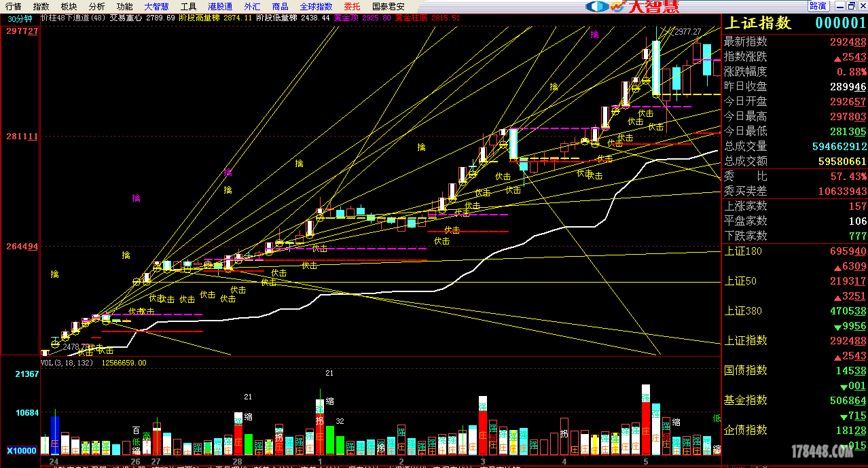Screen dimensions: 868x468
Task: Click date marker 5 on time axis
Action: [646, 461]
